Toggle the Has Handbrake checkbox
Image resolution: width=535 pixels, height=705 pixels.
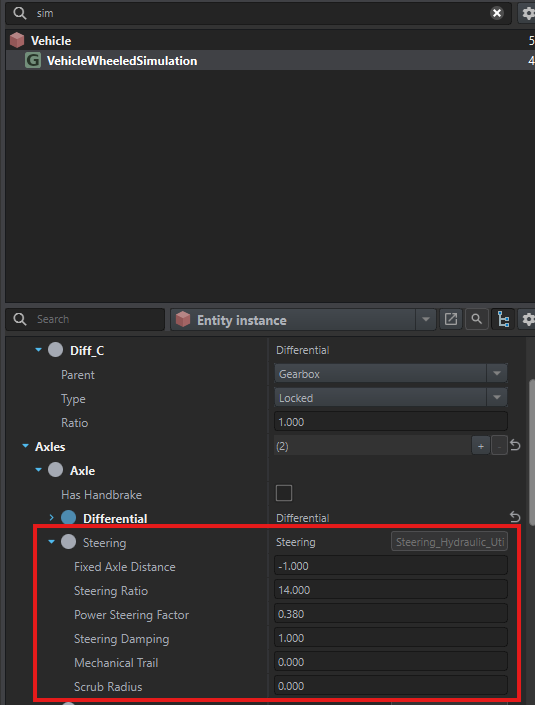[x=284, y=493]
